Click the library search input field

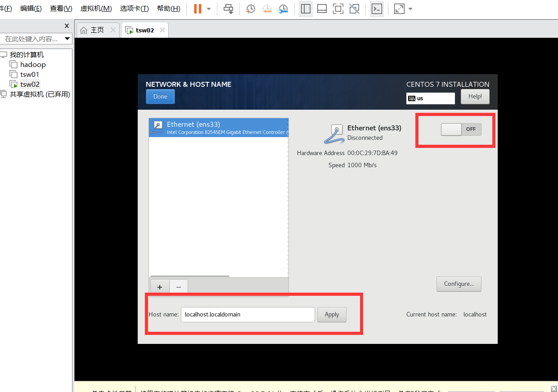click(31, 39)
